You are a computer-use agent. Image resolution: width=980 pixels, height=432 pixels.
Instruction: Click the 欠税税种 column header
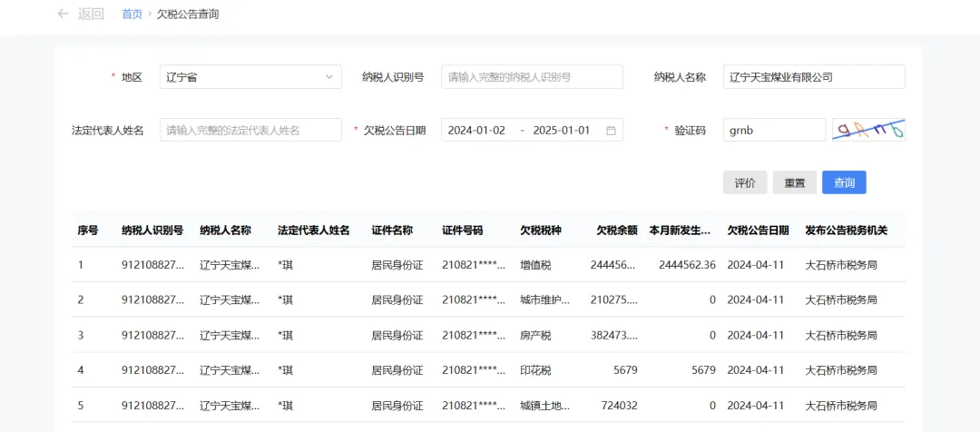point(541,230)
